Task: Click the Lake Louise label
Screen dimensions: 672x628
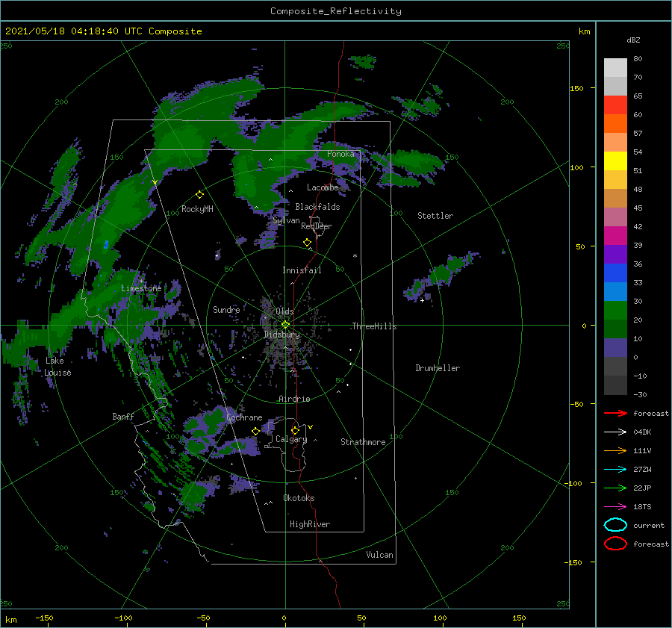Action: coord(57,367)
